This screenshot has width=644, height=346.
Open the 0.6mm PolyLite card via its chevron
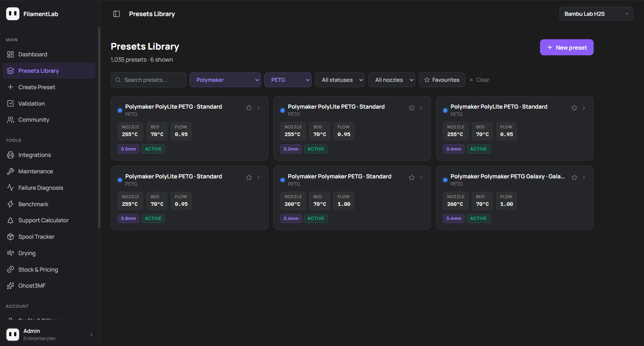(x=259, y=108)
